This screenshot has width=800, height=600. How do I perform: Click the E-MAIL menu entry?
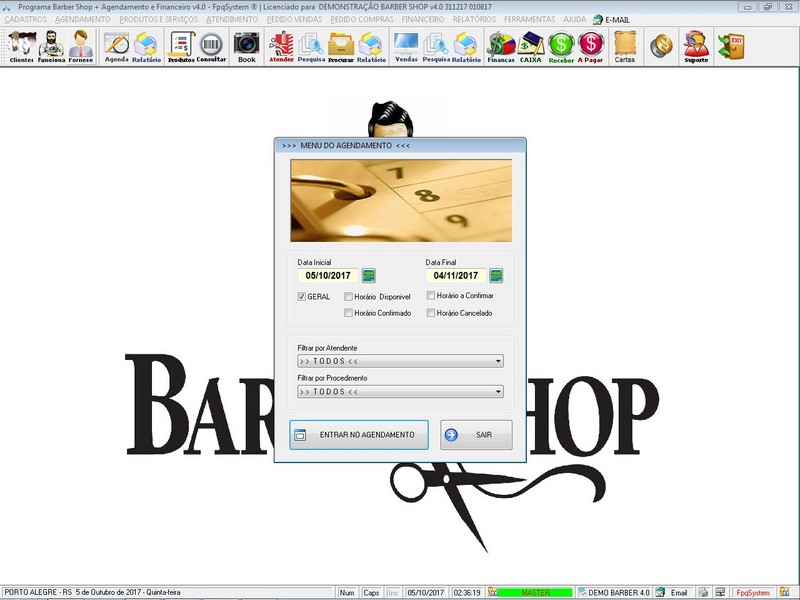[611, 20]
